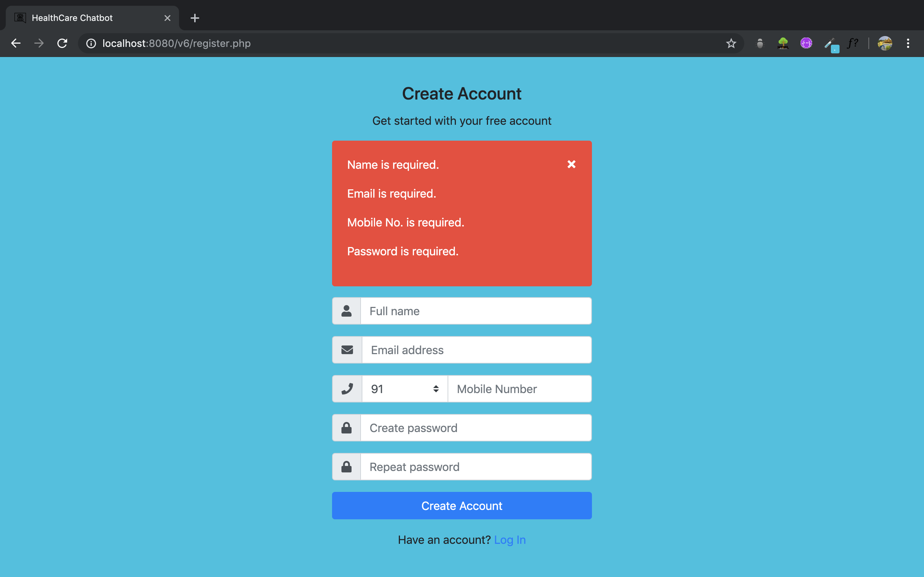The height and width of the screenshot is (577, 924).
Task: Open the tree browser extension
Action: click(x=783, y=44)
